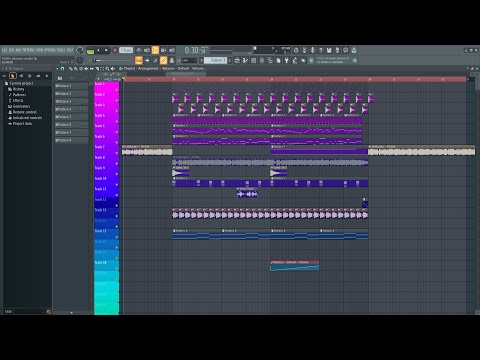Select the playlist Delete tool
The width and height of the screenshot is (480, 360).
point(81,69)
